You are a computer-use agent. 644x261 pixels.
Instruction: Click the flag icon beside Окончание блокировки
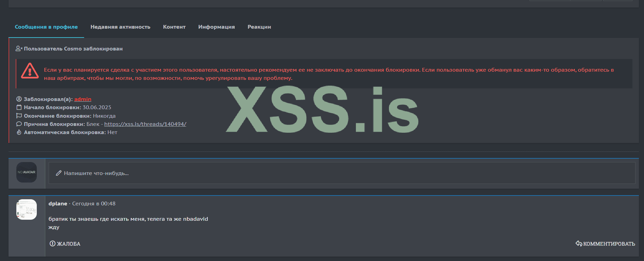[x=19, y=116]
